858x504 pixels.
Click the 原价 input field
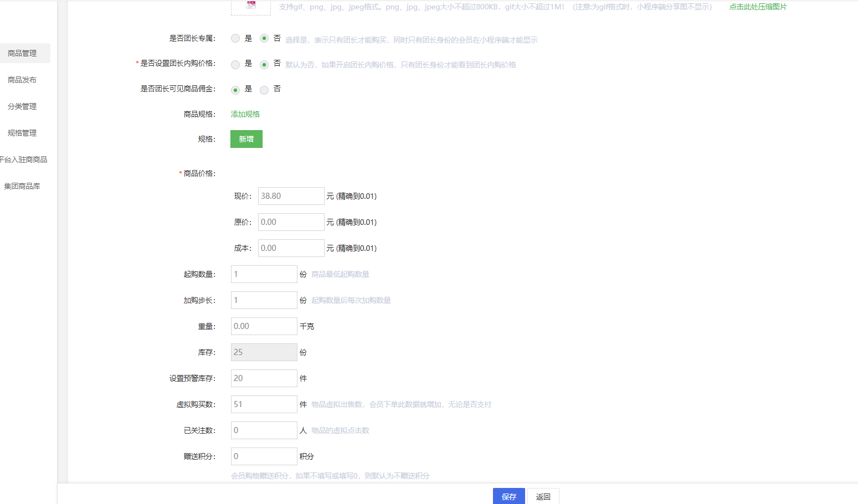click(291, 222)
